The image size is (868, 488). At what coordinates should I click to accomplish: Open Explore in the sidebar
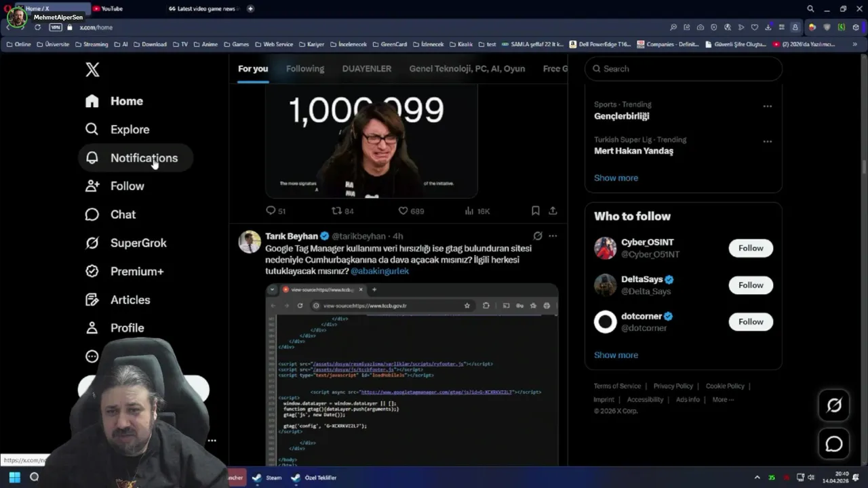[117, 129]
